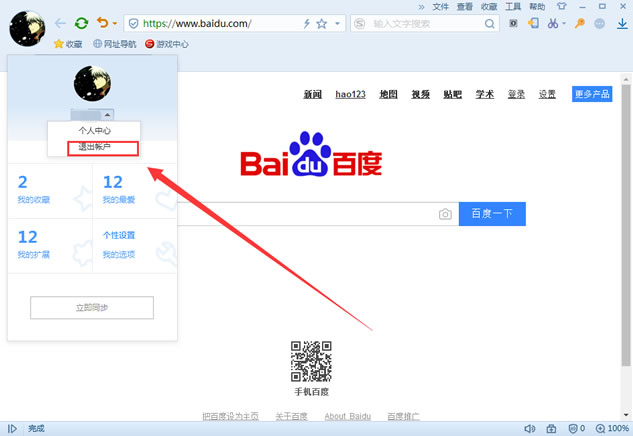Click the large avatar in account panel
The width and height of the screenshot is (633, 436).
point(92,84)
